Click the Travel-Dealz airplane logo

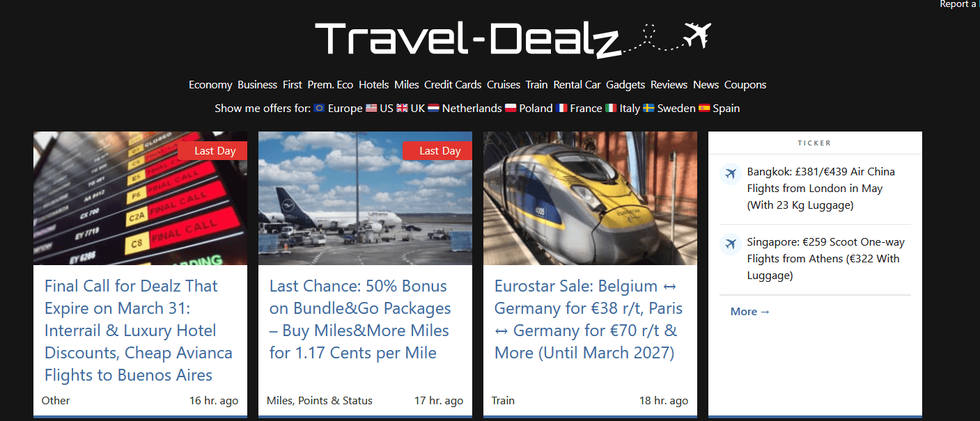513,39
